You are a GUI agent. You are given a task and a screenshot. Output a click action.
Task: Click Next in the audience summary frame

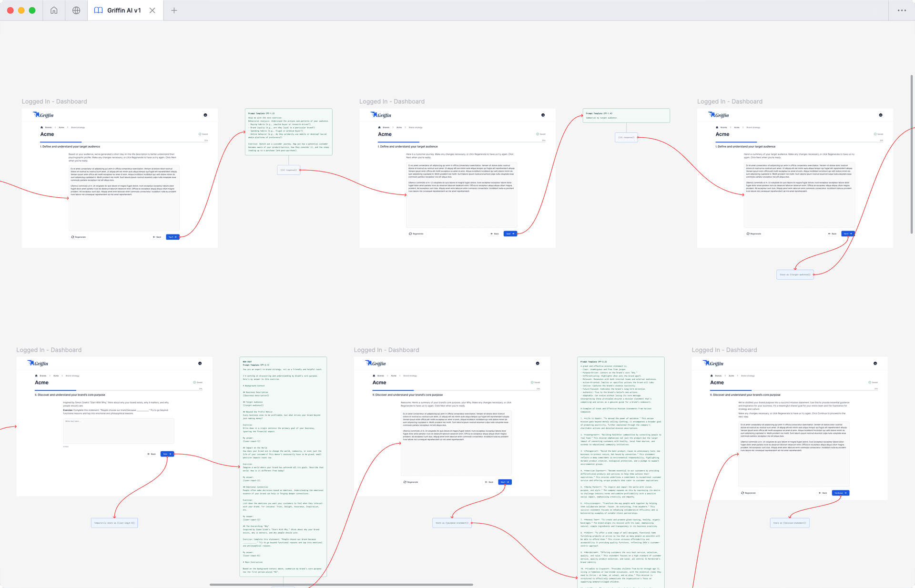coord(848,233)
